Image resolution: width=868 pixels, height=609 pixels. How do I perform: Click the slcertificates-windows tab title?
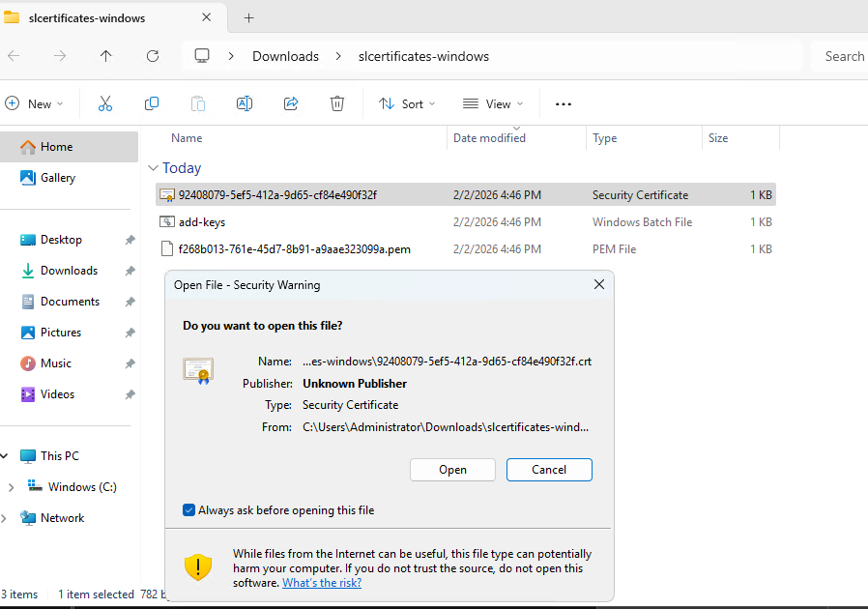[x=87, y=18]
